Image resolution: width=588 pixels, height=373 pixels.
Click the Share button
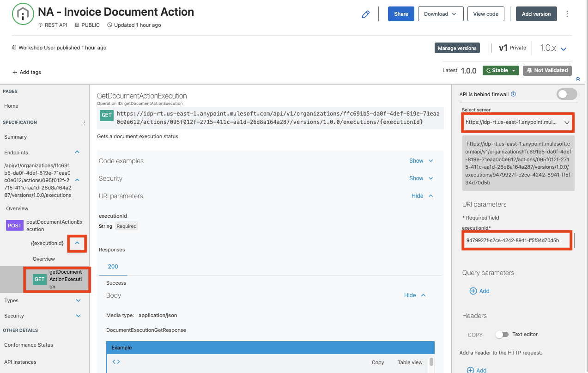tap(401, 14)
